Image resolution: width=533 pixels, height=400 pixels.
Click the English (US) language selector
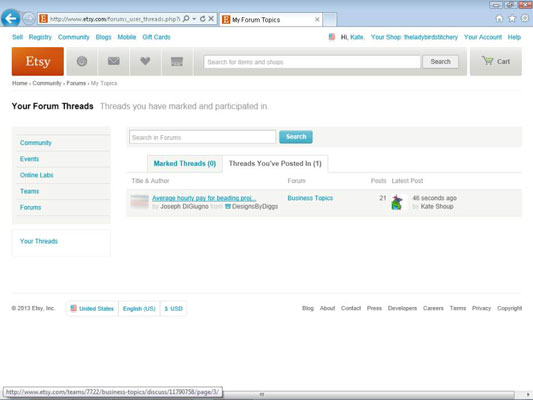(139, 309)
